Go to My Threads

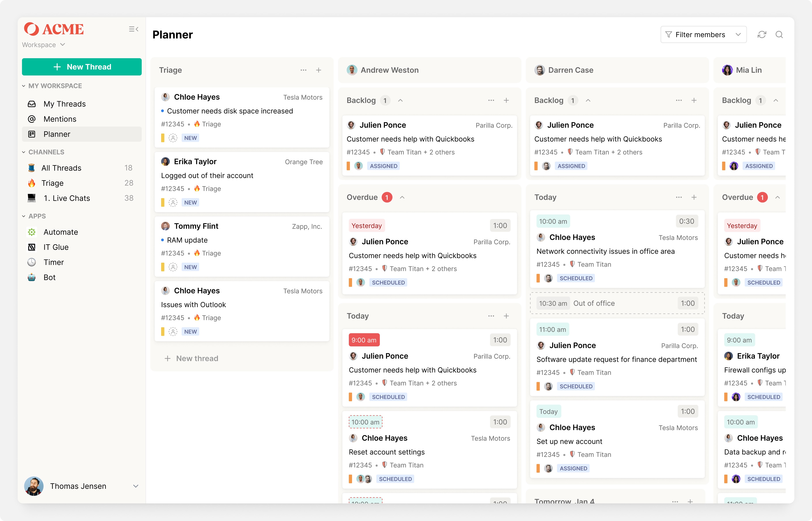tap(64, 104)
